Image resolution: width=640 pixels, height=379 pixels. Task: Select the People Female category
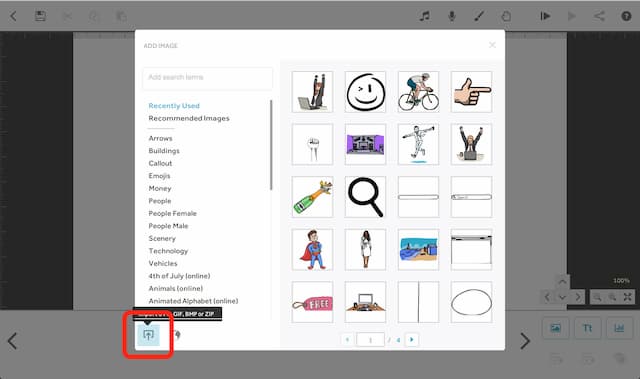coord(172,213)
